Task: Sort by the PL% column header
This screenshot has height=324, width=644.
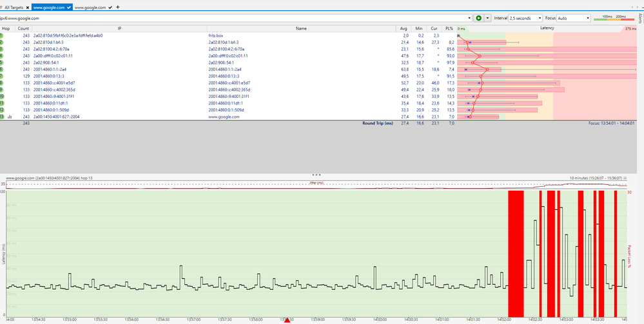Action: tap(449, 29)
